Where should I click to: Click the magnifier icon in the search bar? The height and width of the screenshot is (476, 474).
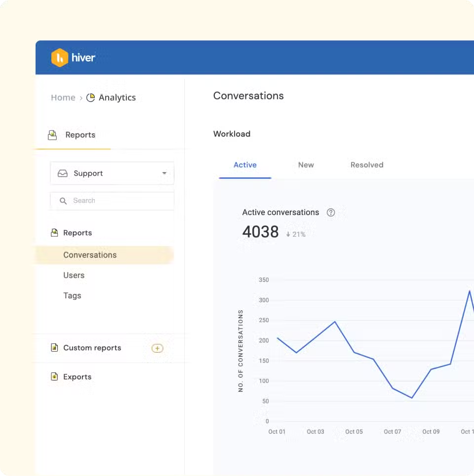[63, 201]
